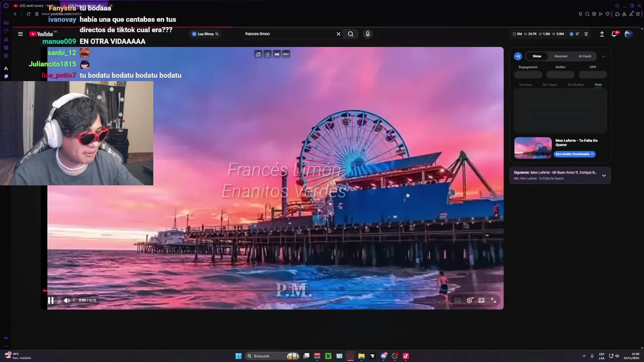Select the Vistas tab in vidIQ panel
This screenshot has height=362, width=644.
click(x=537, y=56)
